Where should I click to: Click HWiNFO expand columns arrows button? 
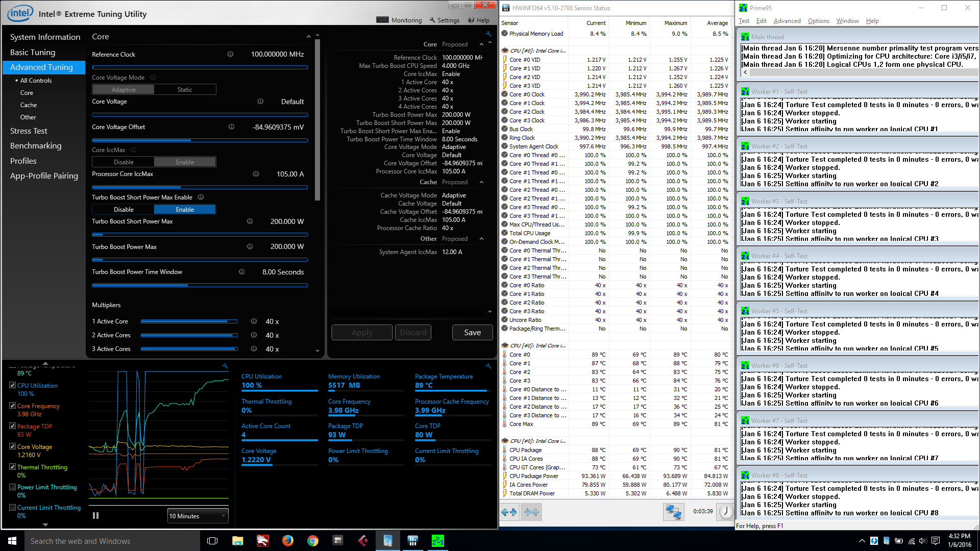point(509,512)
